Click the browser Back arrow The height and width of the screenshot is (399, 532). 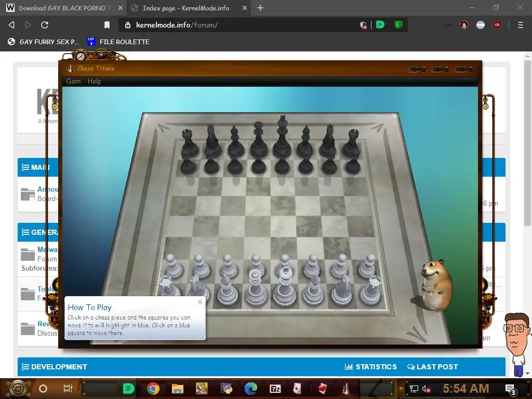(11, 25)
